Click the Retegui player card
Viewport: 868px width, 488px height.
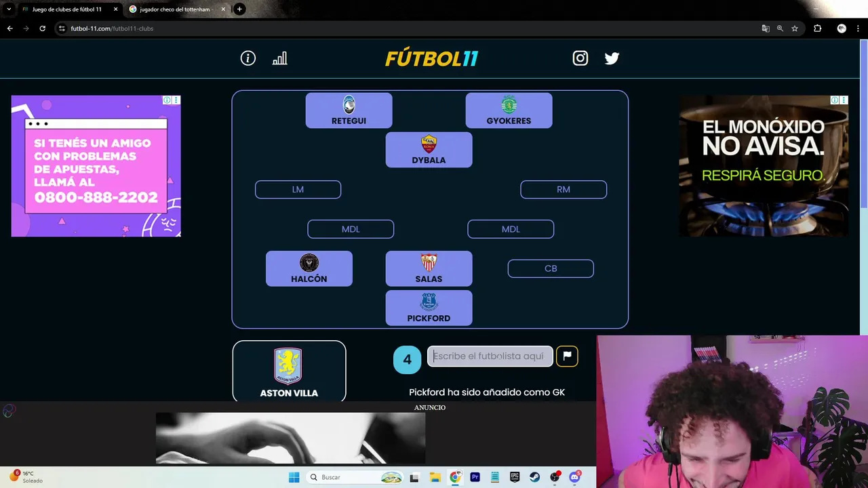tap(349, 110)
